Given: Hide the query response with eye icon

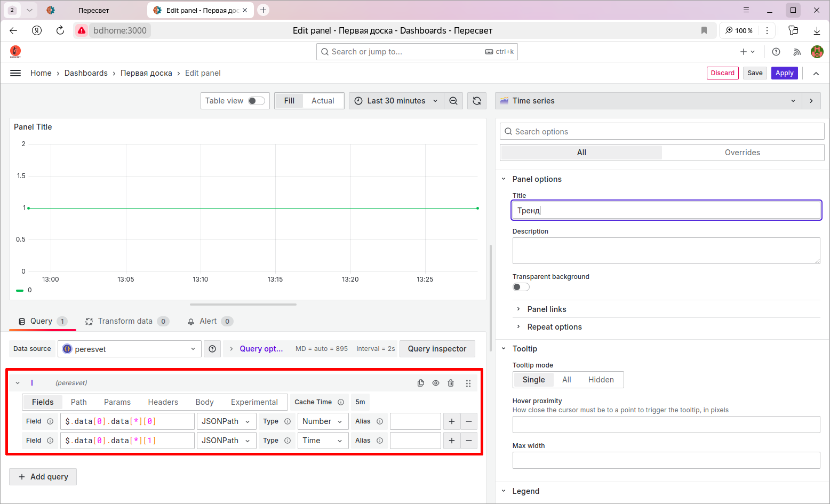Looking at the screenshot, I should point(436,383).
